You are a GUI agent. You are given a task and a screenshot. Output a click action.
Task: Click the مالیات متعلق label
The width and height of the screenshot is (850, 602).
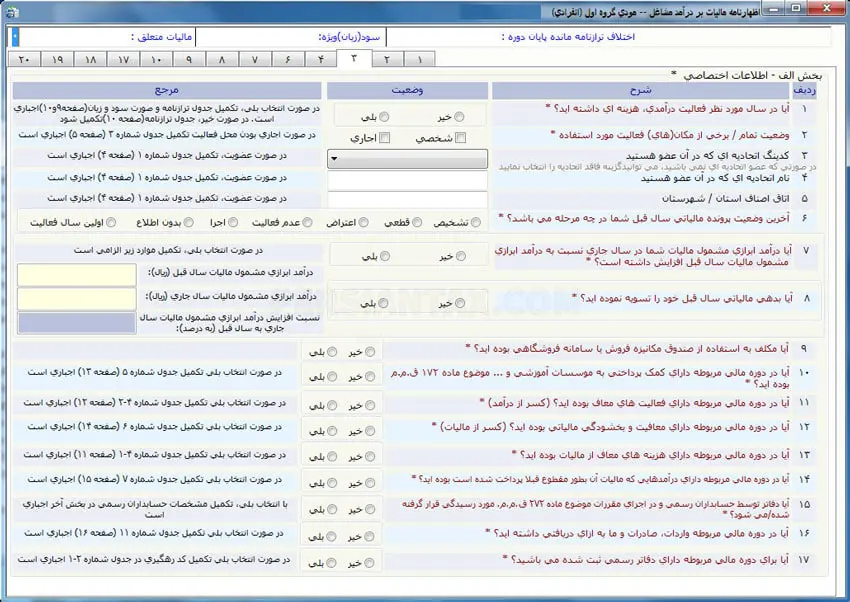(162, 37)
